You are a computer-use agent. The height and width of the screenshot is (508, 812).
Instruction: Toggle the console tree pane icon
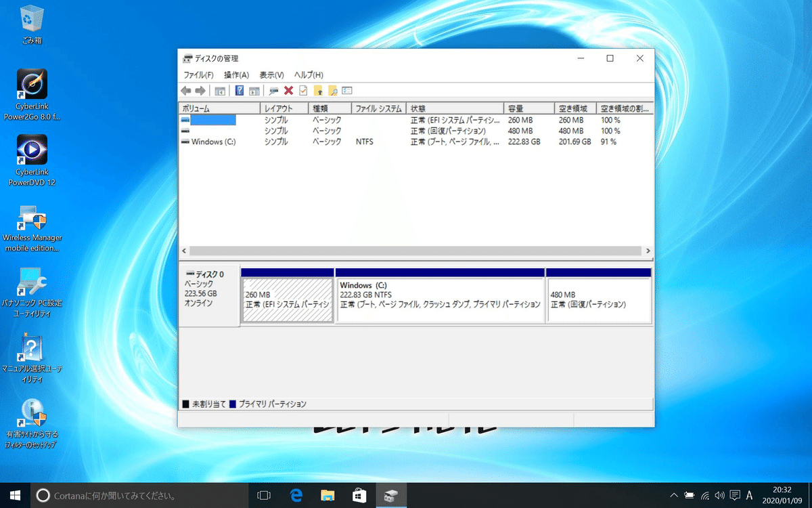tap(220, 90)
